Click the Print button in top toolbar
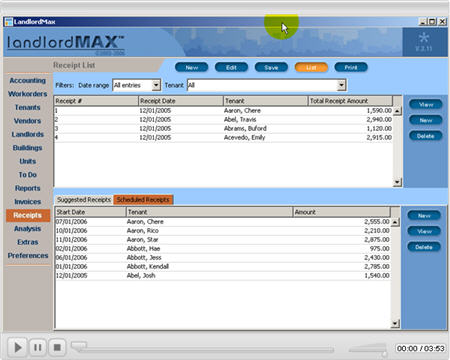 (x=351, y=67)
